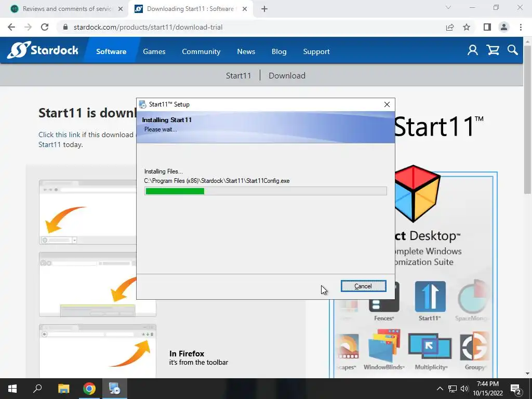The height and width of the screenshot is (399, 532).
Task: Click the share page icon in address bar
Action: [x=450, y=27]
